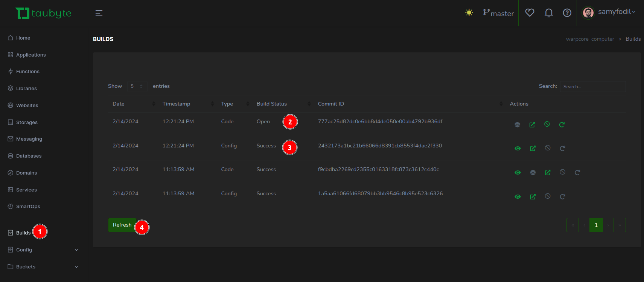Focus the builds Search field
644x282 pixels.
pos(592,87)
